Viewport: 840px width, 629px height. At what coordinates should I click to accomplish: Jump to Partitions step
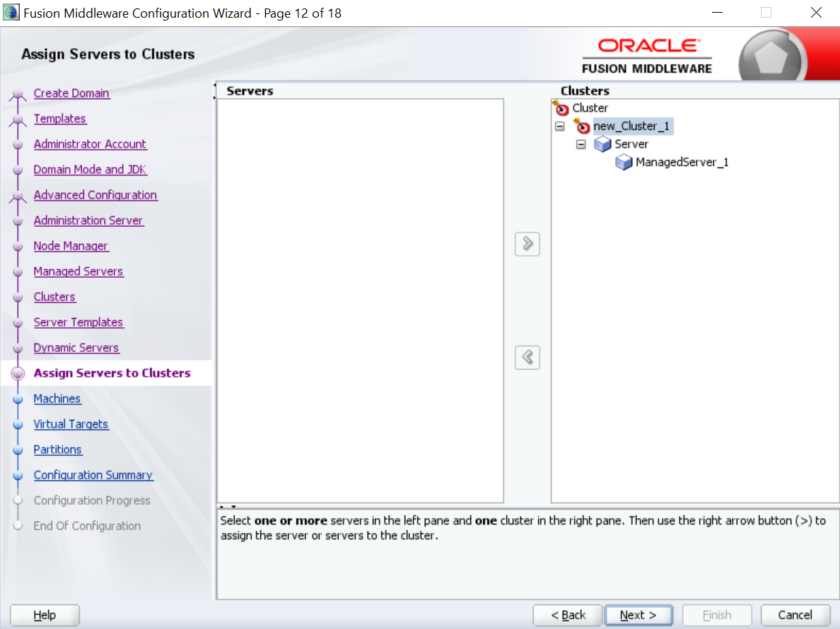57,449
